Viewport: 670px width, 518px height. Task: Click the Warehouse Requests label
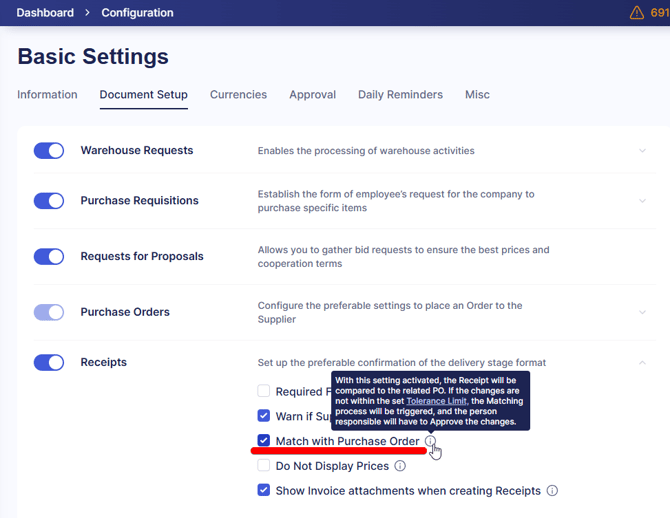(x=137, y=150)
